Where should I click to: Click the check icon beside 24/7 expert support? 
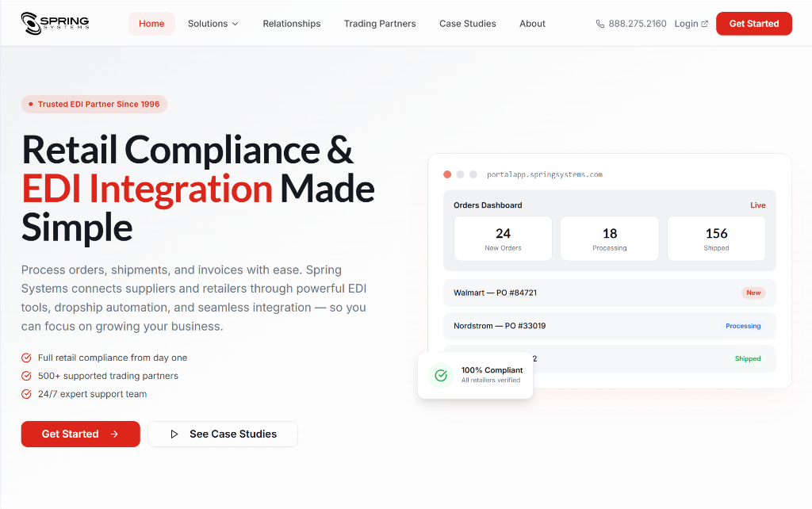[26, 394]
